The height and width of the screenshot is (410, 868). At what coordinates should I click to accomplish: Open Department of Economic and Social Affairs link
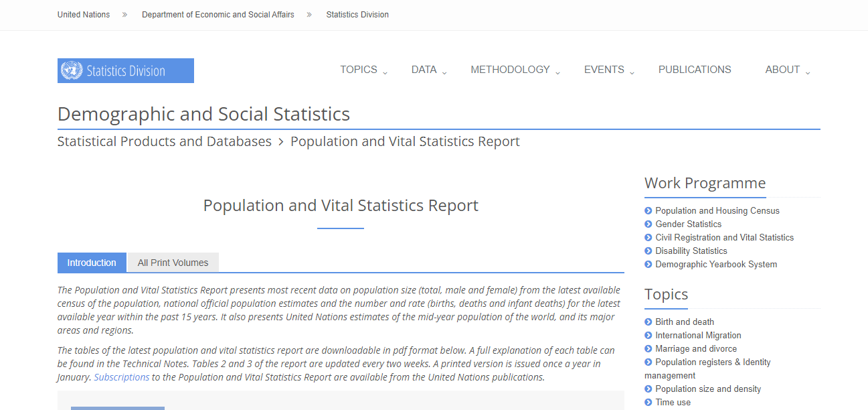pos(218,15)
